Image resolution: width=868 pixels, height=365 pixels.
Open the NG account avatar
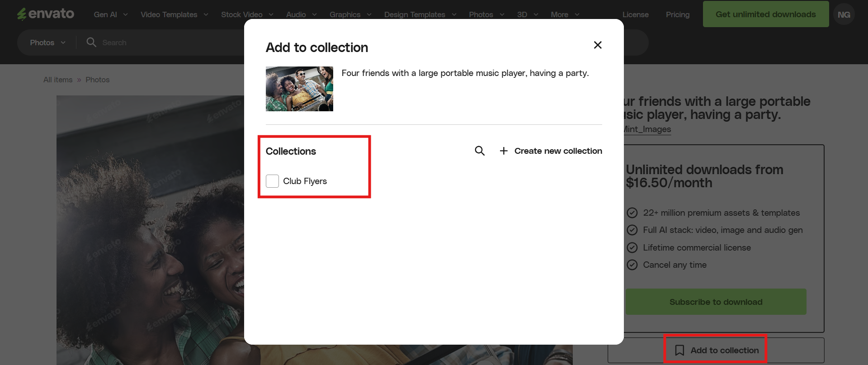click(844, 14)
